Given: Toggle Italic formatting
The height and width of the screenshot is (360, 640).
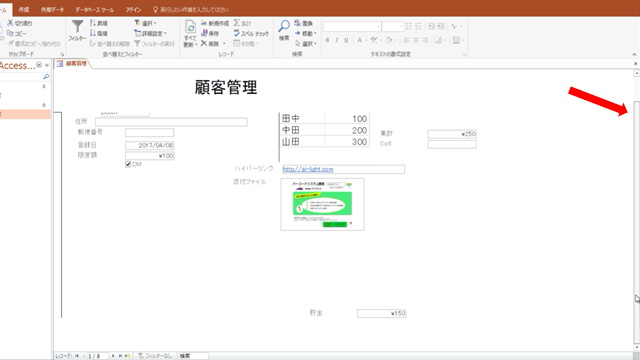Looking at the screenshot, I should (x=337, y=40).
